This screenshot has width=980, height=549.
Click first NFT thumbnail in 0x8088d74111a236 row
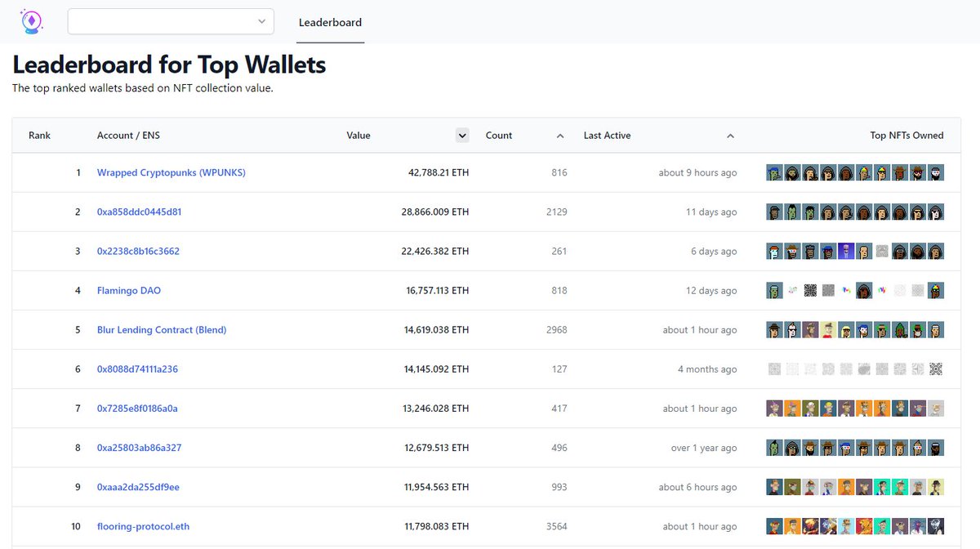pyautogui.click(x=774, y=369)
